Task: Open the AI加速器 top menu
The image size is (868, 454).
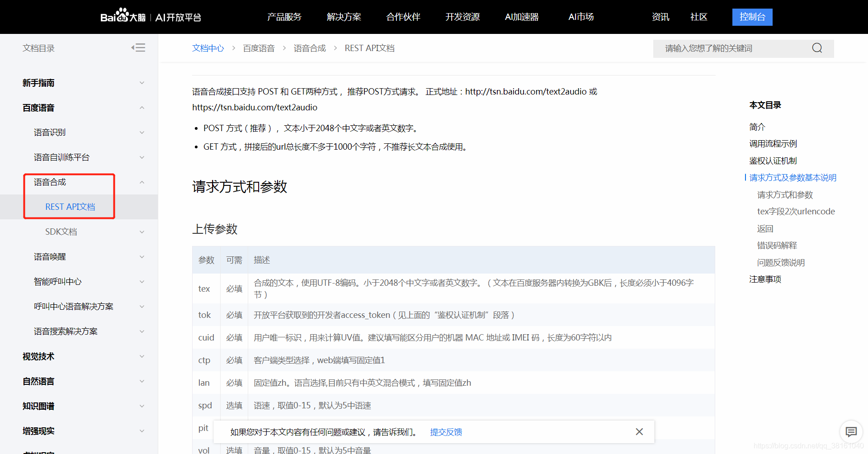Action: pyautogui.click(x=522, y=17)
